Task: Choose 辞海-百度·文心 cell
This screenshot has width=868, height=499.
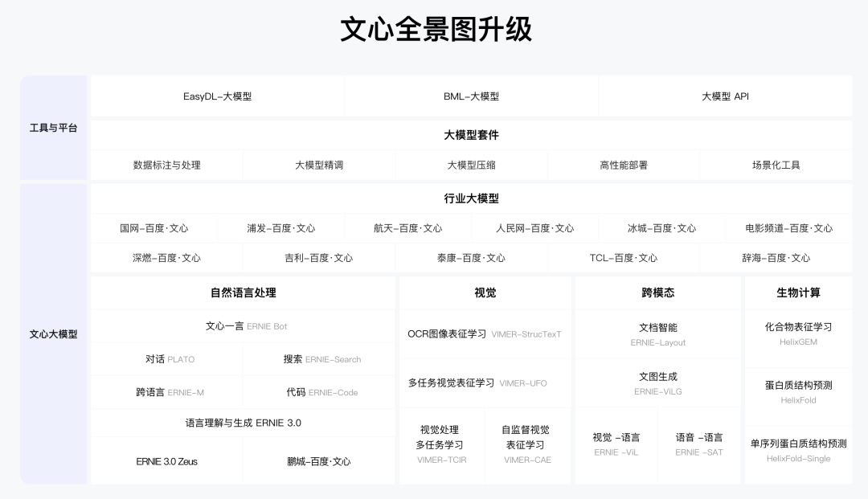Action: pos(776,258)
